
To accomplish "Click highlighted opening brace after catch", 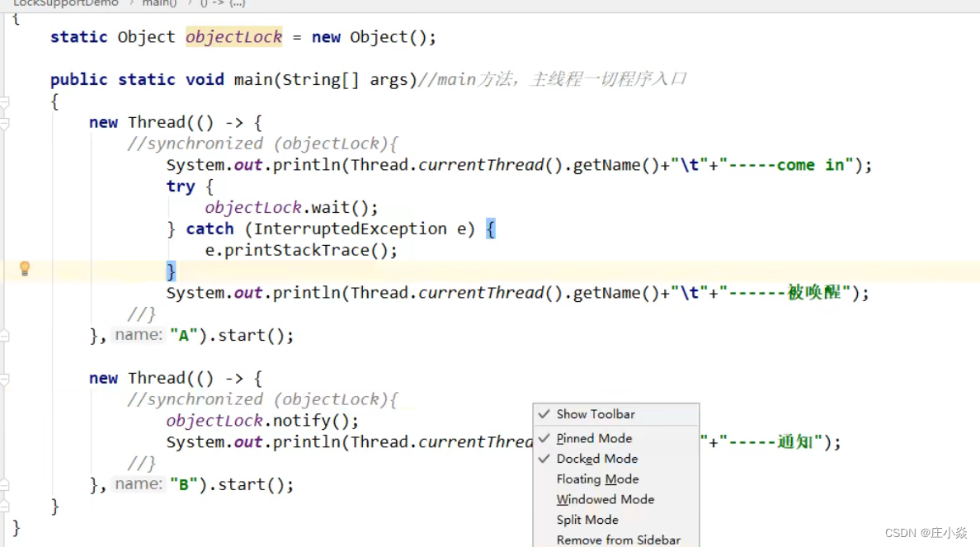I will pos(491,229).
